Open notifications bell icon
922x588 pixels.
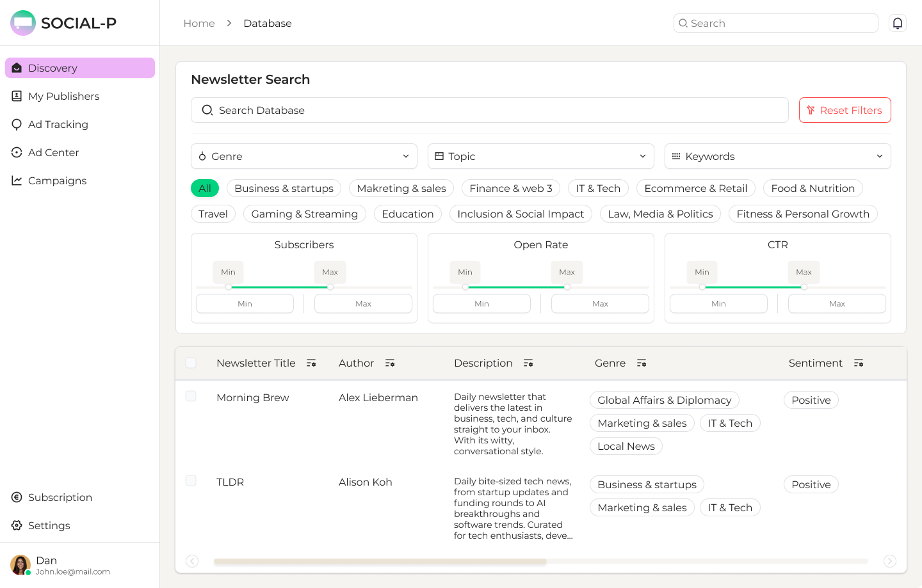tap(898, 23)
